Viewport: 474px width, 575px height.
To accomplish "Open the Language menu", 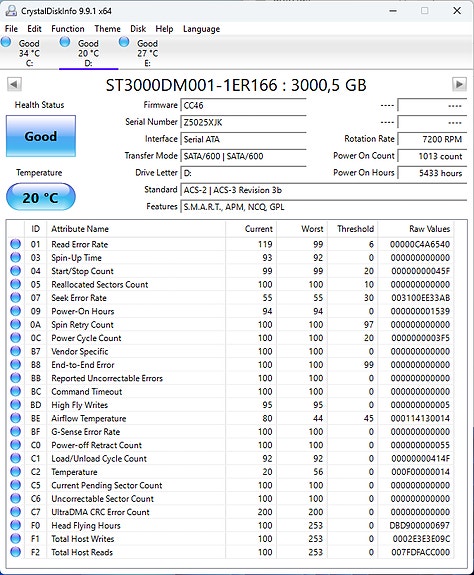I will tap(201, 29).
